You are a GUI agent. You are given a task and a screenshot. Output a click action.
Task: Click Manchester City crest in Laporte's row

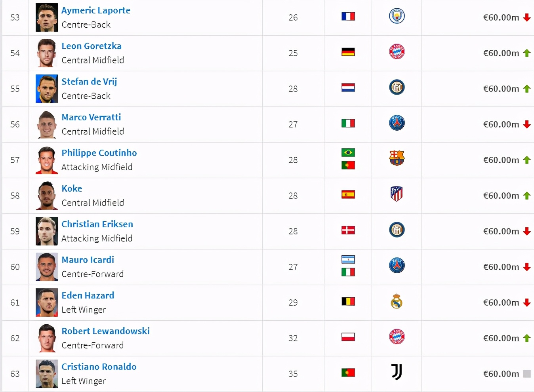coord(397,16)
